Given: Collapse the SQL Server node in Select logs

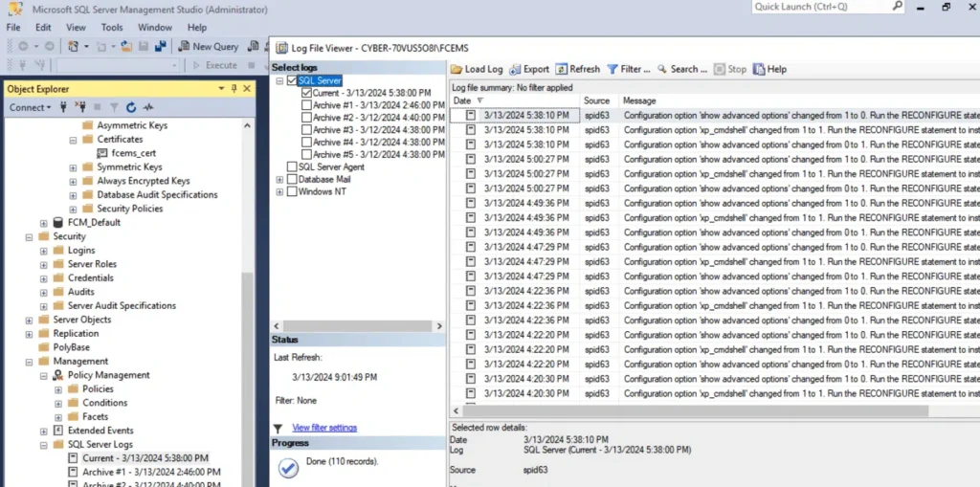Looking at the screenshot, I should 279,80.
